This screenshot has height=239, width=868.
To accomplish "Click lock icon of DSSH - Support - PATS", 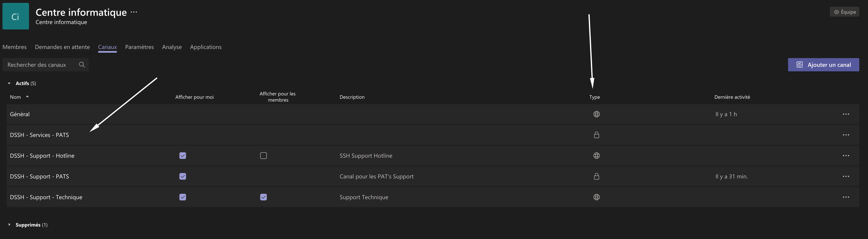I will click(x=596, y=176).
